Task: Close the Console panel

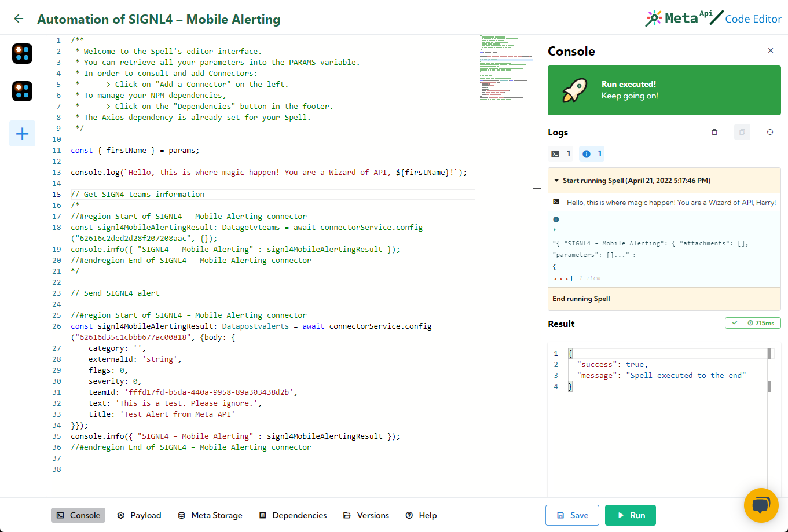Action: click(771, 51)
